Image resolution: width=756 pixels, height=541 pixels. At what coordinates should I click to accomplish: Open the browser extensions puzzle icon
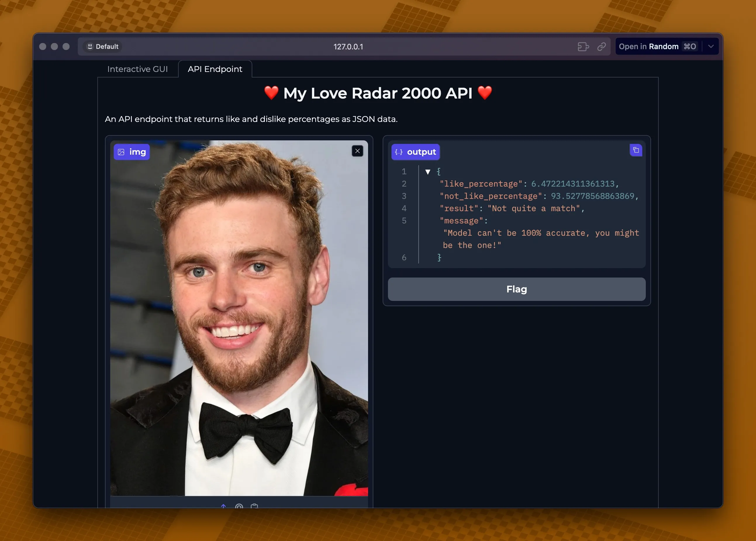[584, 46]
